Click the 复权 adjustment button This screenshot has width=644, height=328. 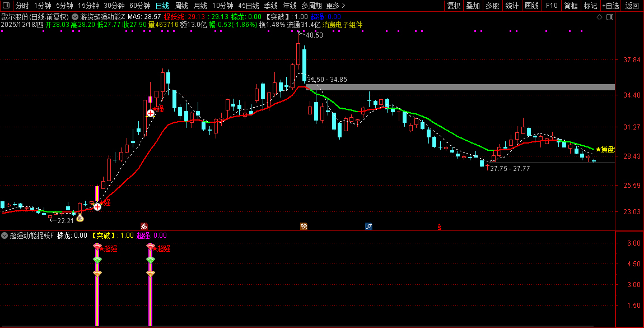[x=454, y=6]
